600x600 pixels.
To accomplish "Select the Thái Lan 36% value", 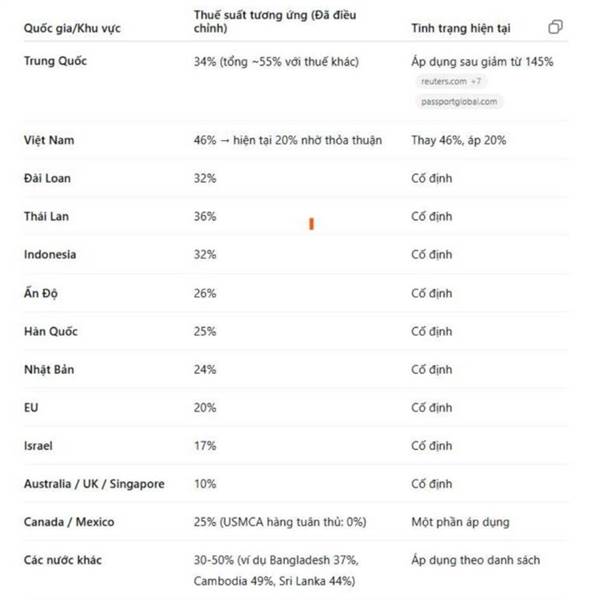I will pos(205,217).
